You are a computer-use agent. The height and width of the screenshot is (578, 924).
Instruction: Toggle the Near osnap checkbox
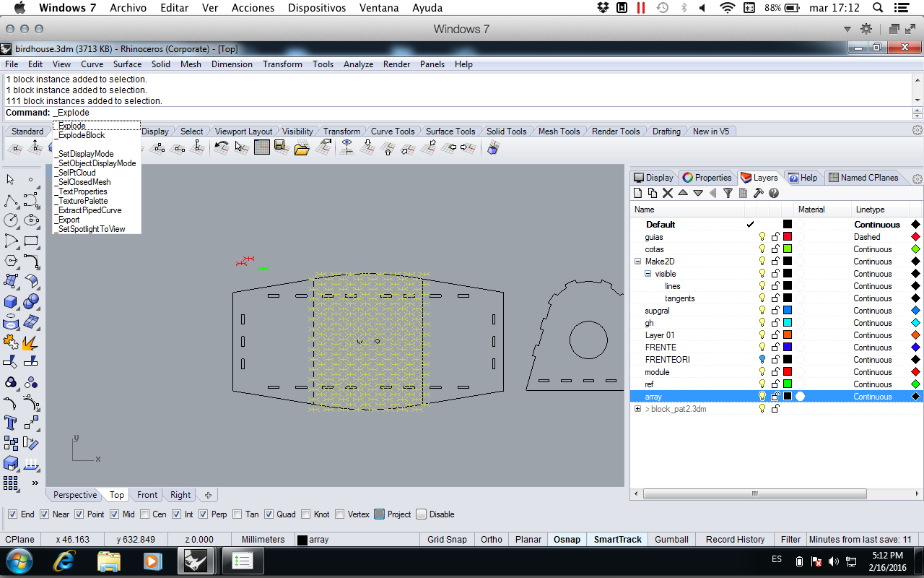(44, 514)
